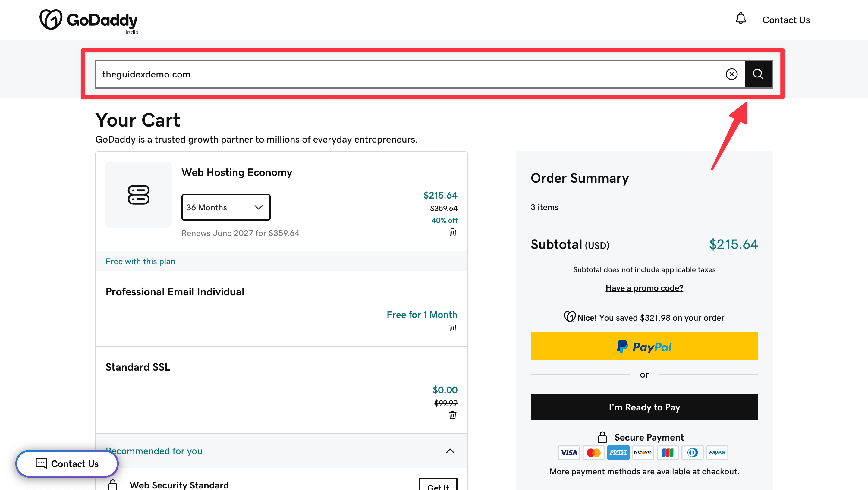Click the Web Hosting Economy server thumbnail

click(x=139, y=194)
